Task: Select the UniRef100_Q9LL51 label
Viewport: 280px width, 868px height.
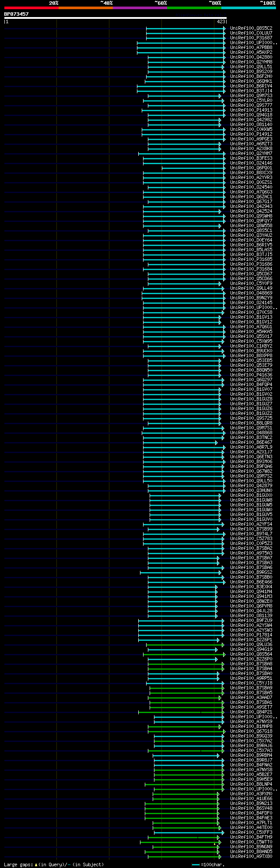Action: pyautogui.click(x=251, y=67)
